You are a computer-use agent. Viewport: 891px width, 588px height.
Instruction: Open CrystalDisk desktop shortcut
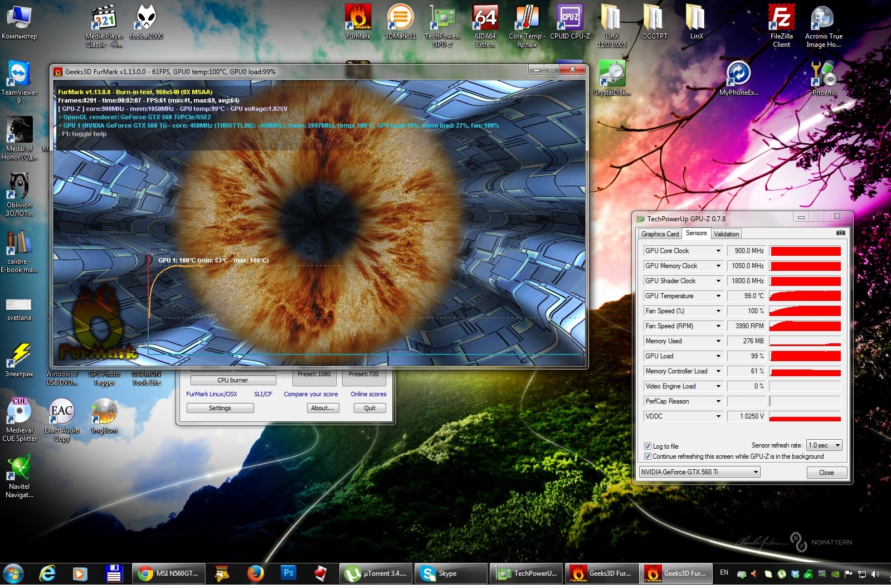point(612,78)
